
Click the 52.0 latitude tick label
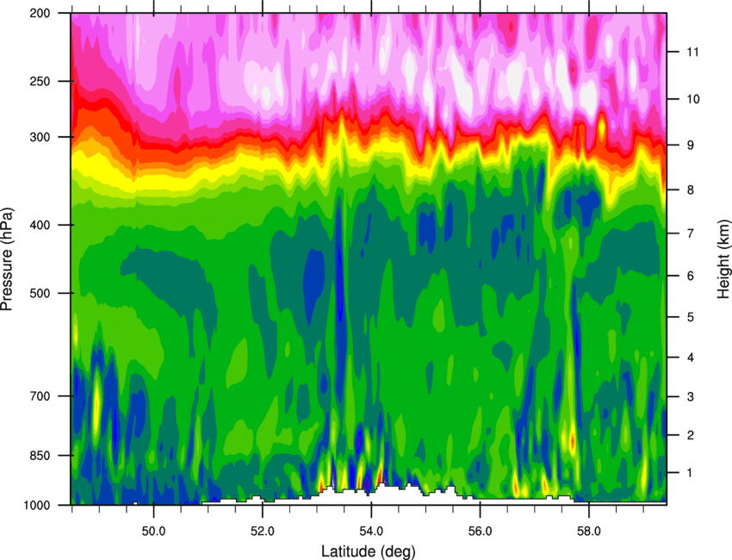(263, 531)
